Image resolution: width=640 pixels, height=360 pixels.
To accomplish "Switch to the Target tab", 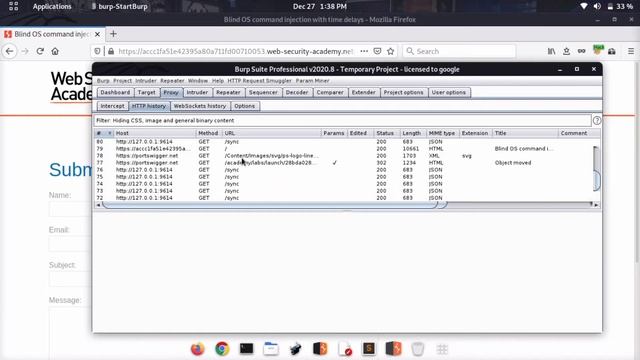I will 147,93.
